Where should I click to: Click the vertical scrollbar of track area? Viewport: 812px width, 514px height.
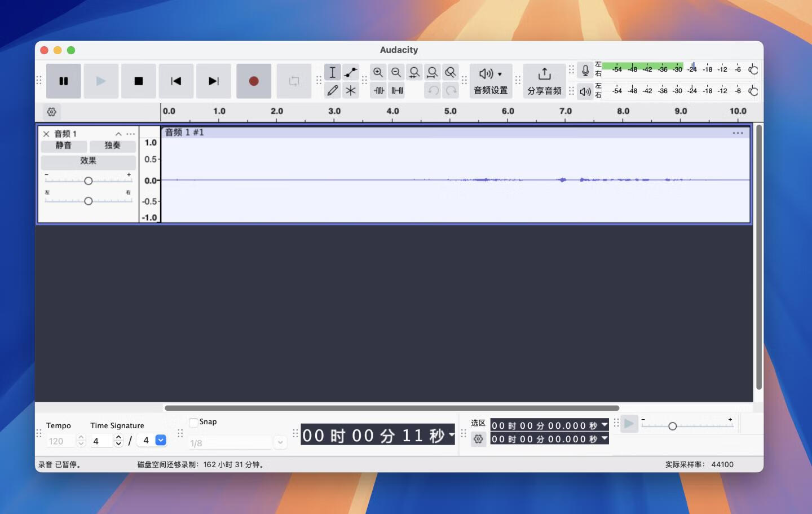tap(759, 257)
